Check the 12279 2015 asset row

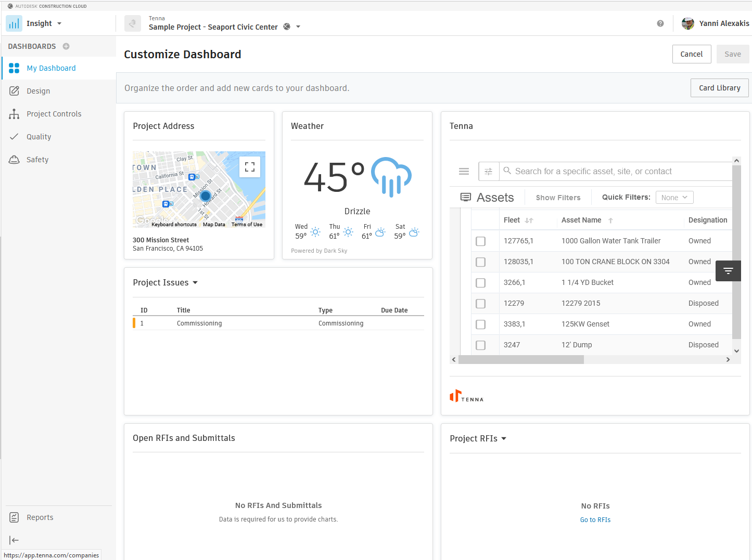click(x=481, y=304)
